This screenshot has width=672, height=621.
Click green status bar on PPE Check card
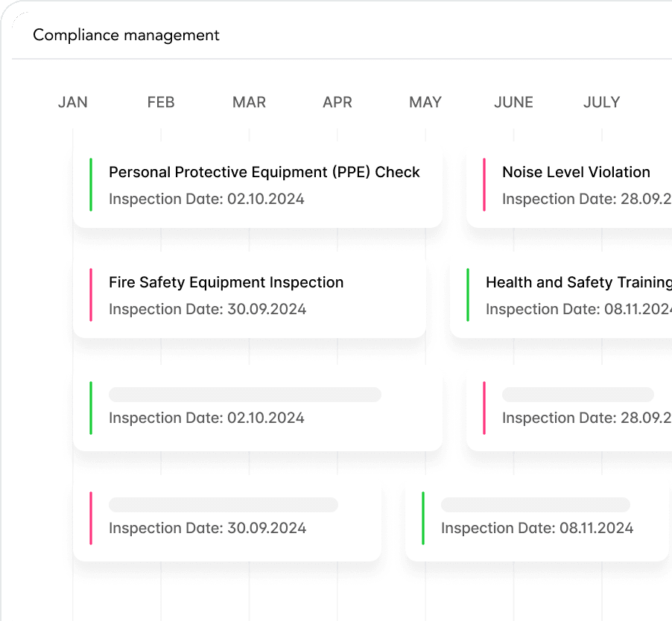(91, 185)
